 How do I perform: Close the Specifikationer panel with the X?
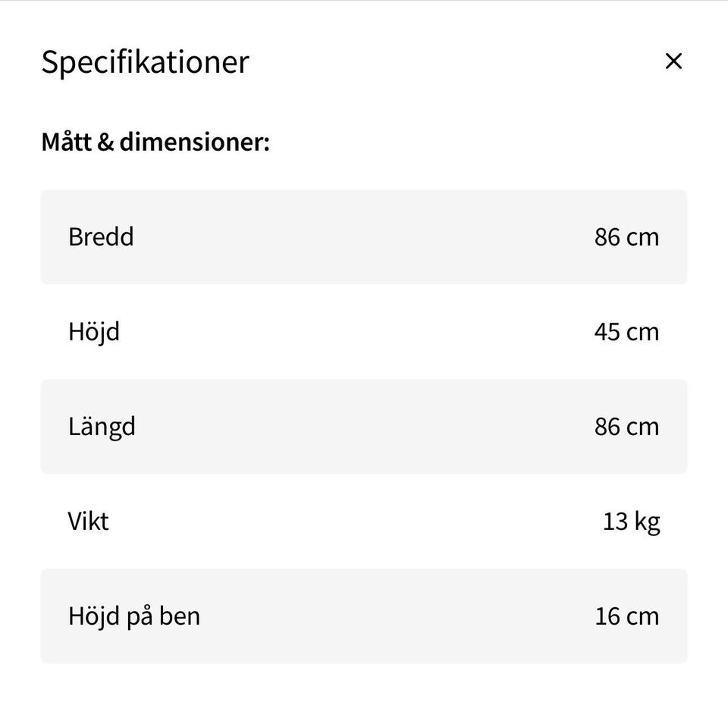tap(673, 61)
